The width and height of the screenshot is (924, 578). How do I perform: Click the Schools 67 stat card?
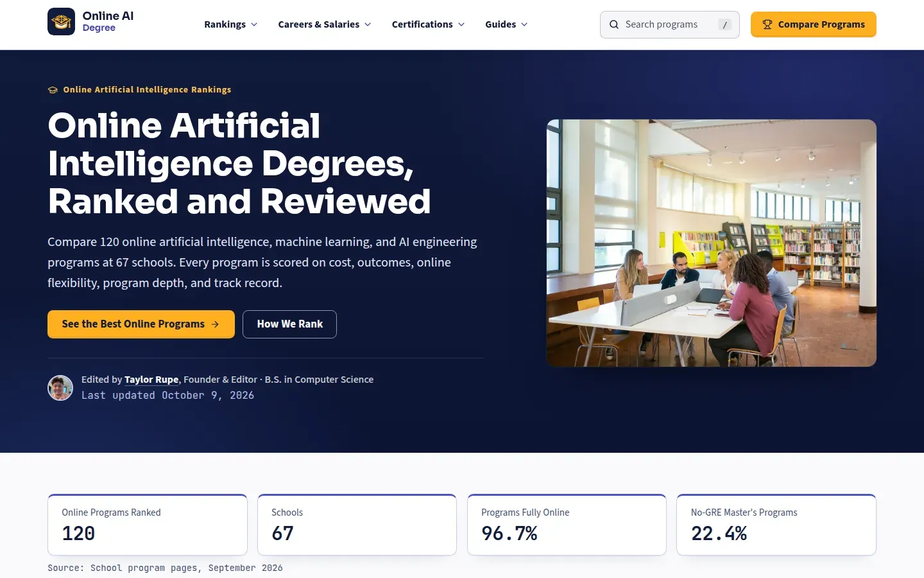coord(357,525)
